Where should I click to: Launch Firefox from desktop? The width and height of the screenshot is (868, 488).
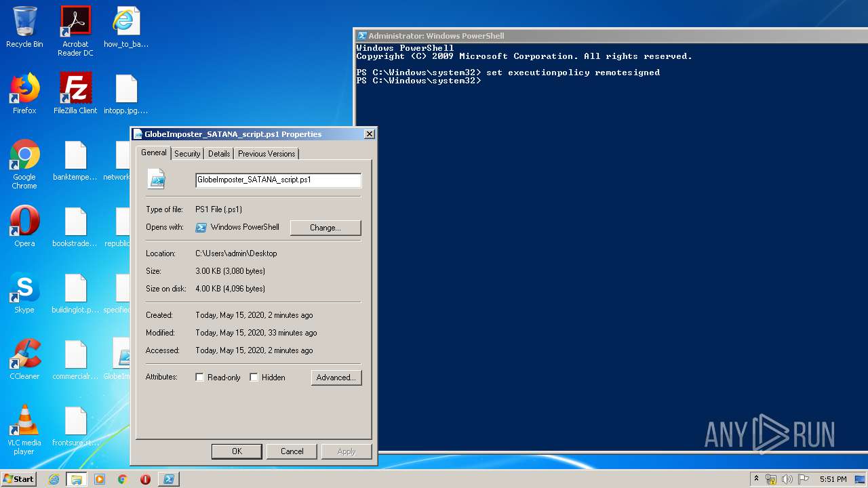(24, 94)
